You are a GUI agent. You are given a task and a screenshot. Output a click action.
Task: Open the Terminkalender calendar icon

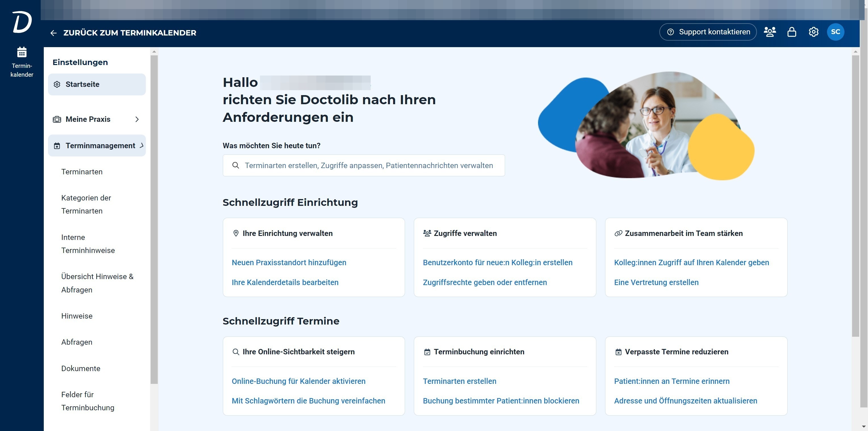(x=22, y=53)
